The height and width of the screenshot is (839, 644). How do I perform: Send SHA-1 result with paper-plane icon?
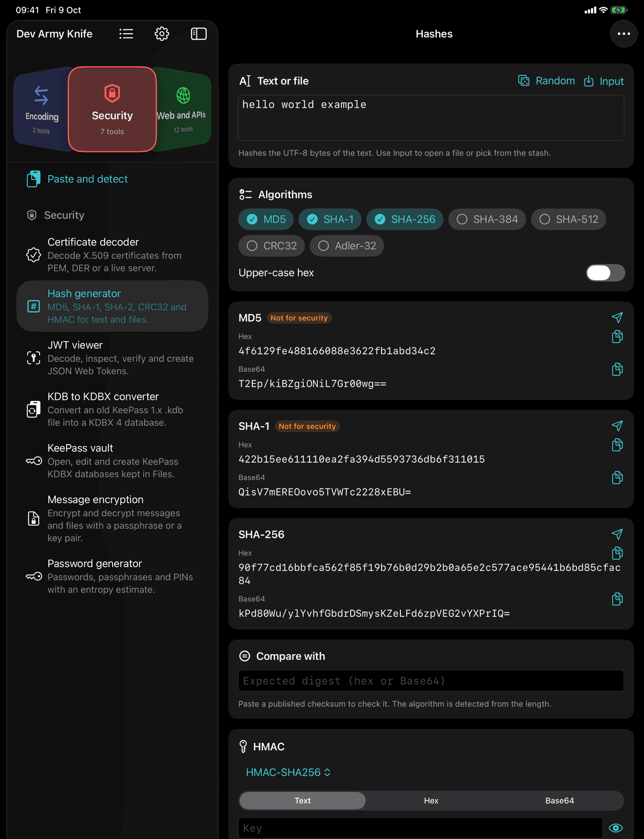click(617, 426)
